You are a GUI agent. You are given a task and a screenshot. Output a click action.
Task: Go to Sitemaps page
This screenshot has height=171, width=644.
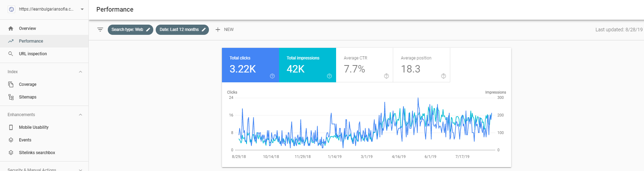pyautogui.click(x=27, y=97)
